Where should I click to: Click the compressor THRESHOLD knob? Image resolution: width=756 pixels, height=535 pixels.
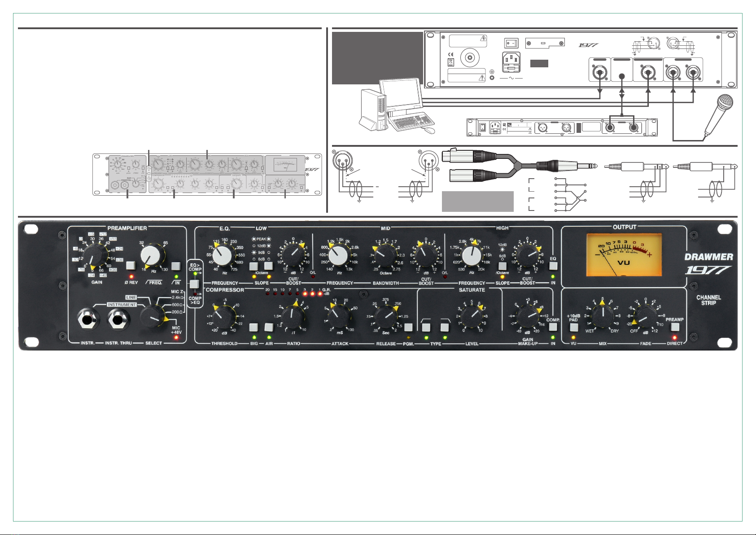(x=224, y=317)
